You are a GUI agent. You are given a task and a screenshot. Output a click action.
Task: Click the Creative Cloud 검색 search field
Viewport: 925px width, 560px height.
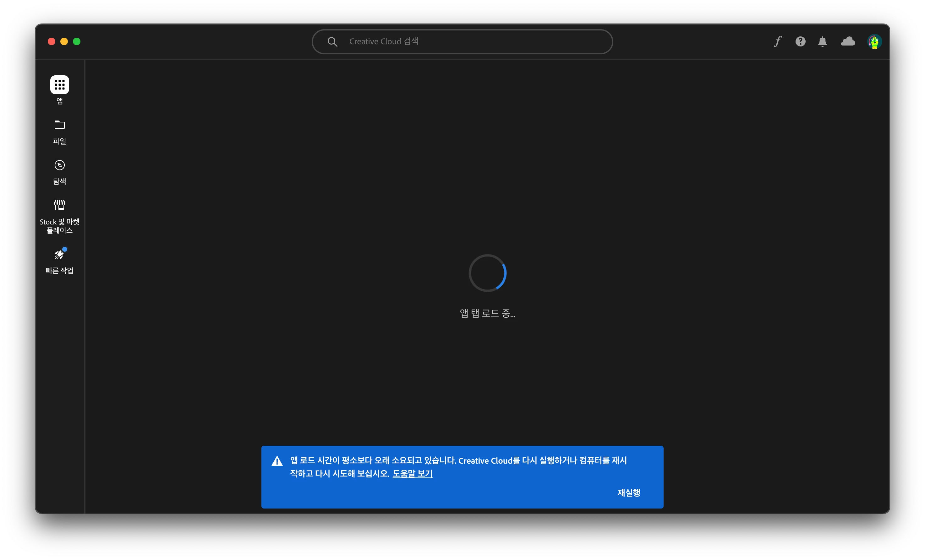coord(462,41)
